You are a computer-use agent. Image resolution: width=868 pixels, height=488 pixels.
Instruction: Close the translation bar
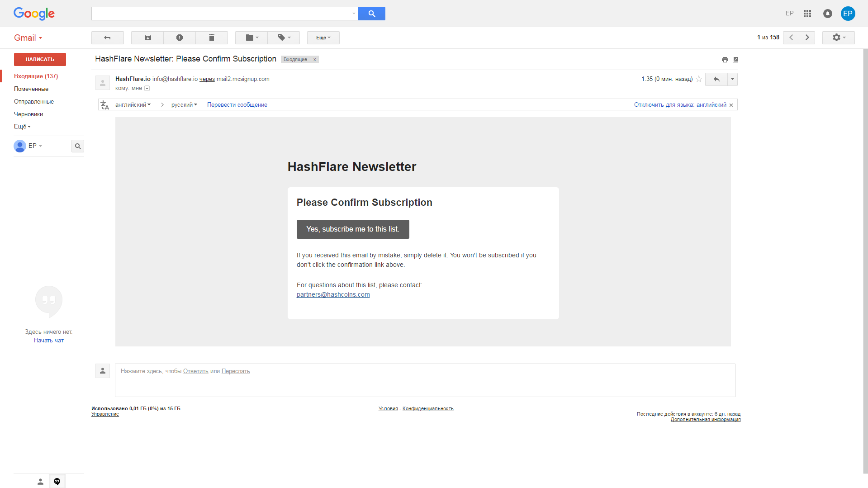[x=731, y=105]
